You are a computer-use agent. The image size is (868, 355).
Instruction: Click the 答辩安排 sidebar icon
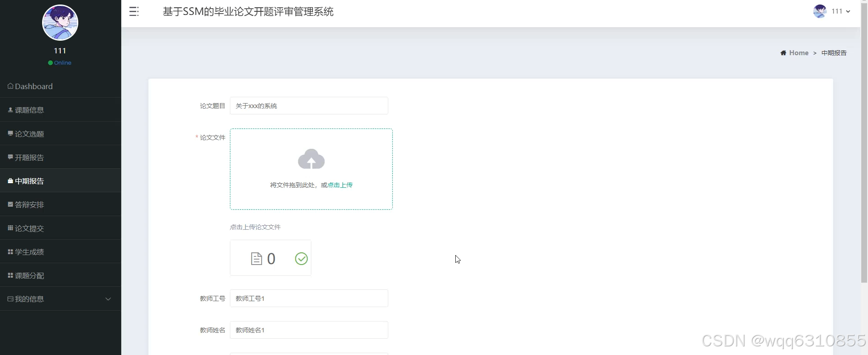(x=10, y=204)
